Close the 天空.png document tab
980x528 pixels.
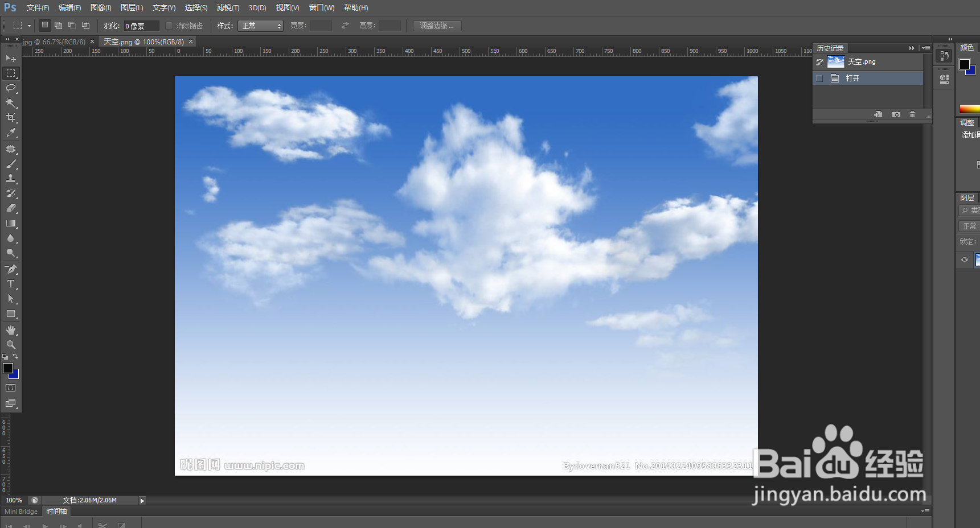(191, 42)
